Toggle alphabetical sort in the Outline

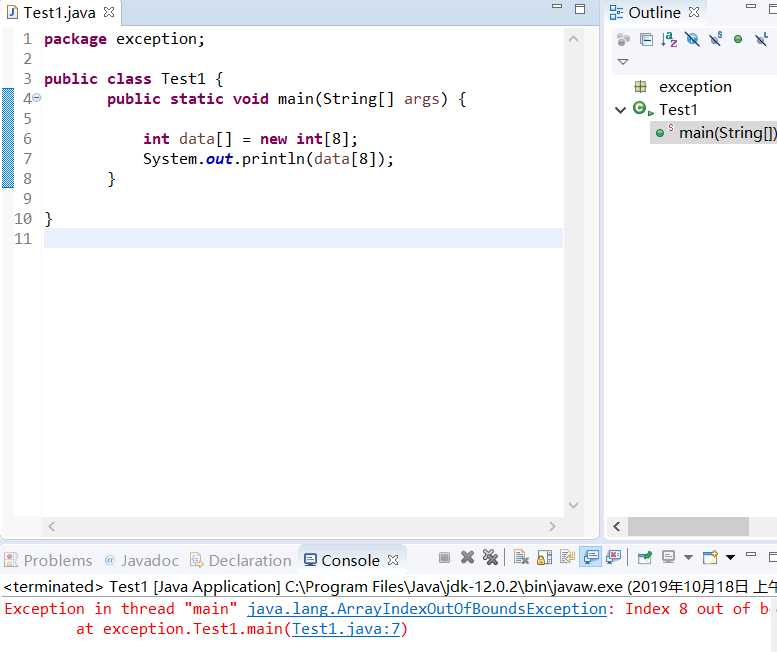click(669, 40)
